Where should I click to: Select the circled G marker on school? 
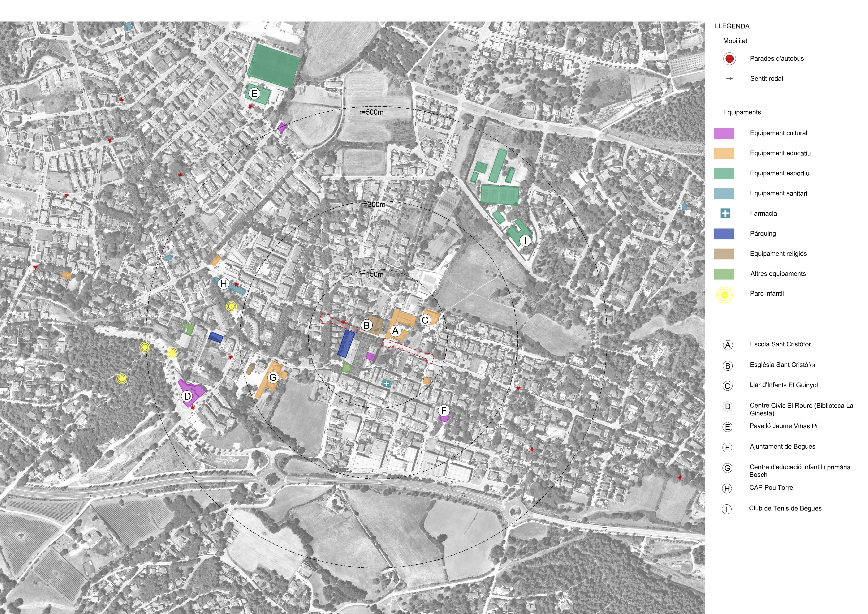click(x=273, y=377)
